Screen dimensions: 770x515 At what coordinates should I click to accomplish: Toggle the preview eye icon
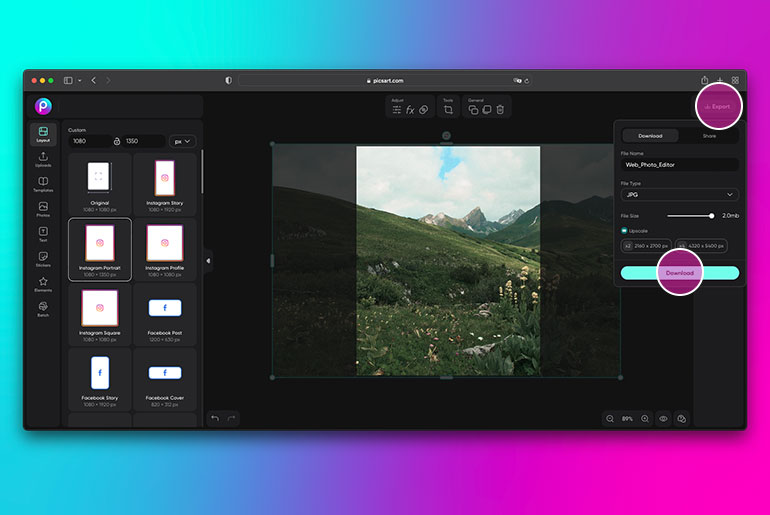click(x=663, y=419)
